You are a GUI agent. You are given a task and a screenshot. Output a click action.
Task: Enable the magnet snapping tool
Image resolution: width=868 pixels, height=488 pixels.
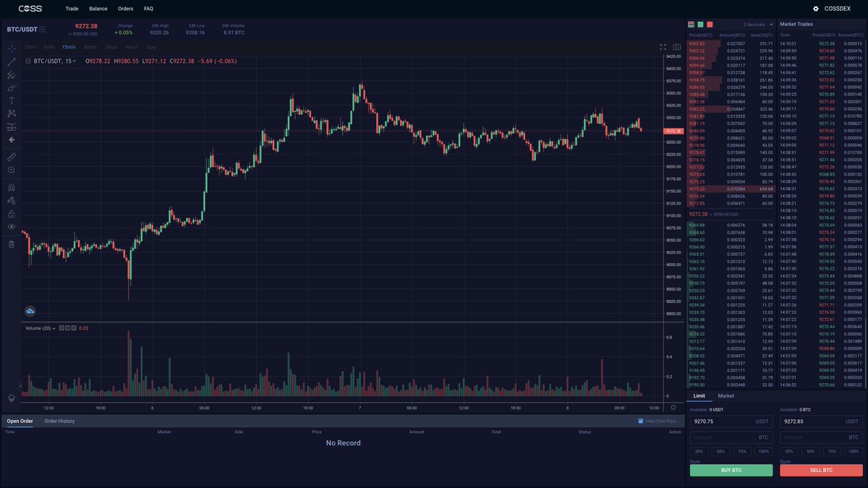[x=11, y=187]
